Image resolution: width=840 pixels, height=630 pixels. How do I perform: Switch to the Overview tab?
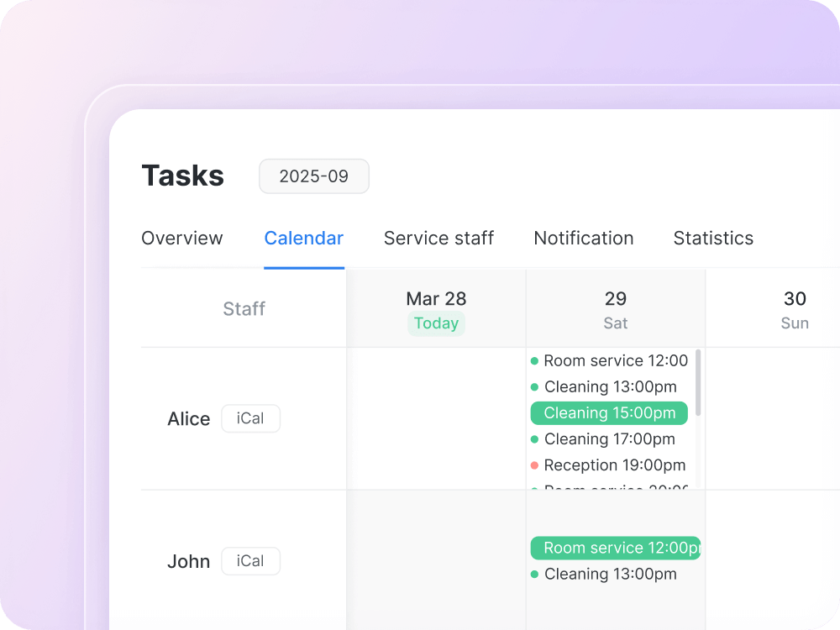tap(181, 238)
